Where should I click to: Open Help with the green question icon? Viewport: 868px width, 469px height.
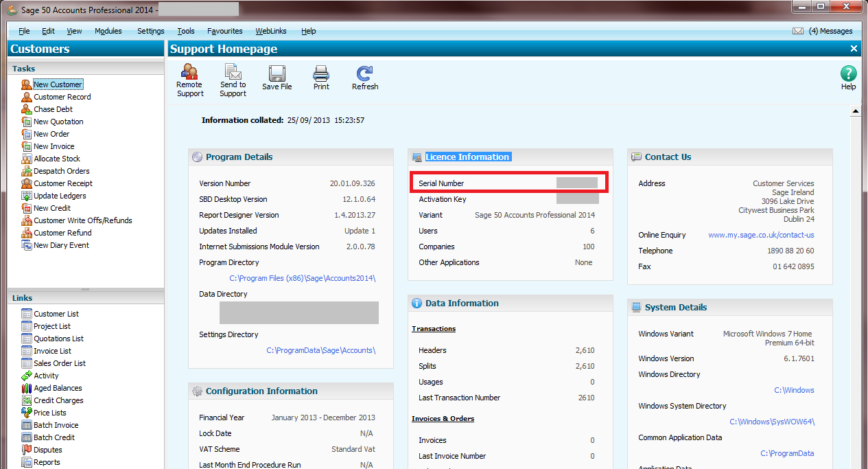point(849,73)
